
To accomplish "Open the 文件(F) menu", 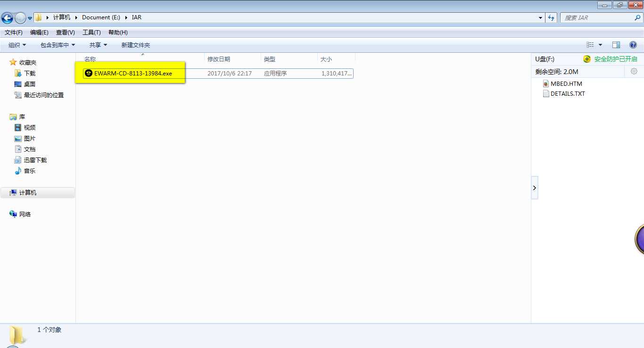I will (x=14, y=32).
